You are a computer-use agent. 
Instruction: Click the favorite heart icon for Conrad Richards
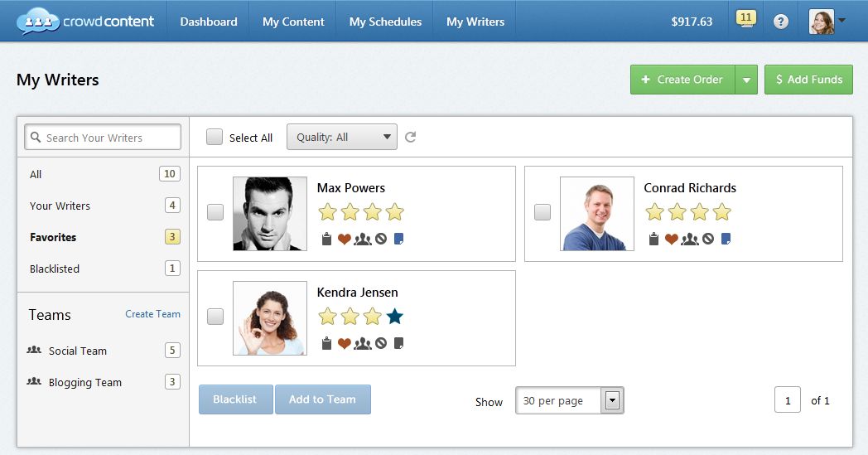671,239
